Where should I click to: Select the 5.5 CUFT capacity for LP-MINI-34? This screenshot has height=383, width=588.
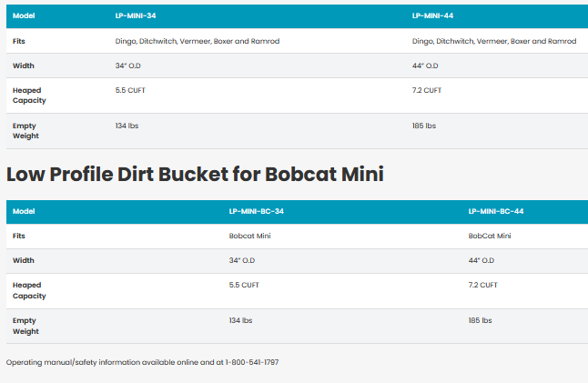[x=130, y=90]
